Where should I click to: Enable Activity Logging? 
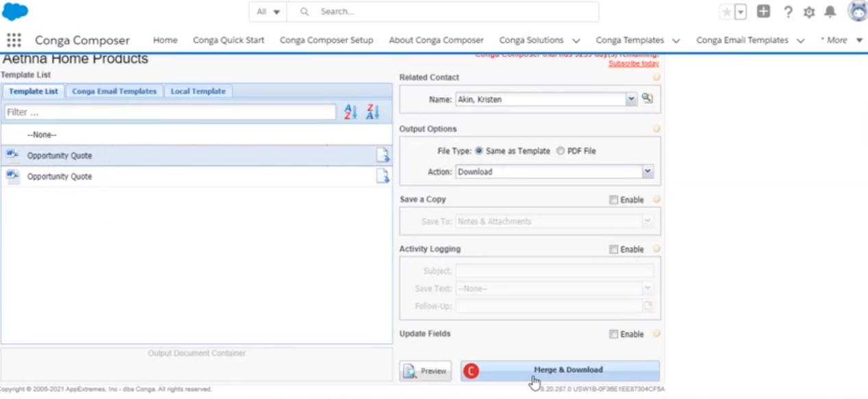[x=613, y=249]
